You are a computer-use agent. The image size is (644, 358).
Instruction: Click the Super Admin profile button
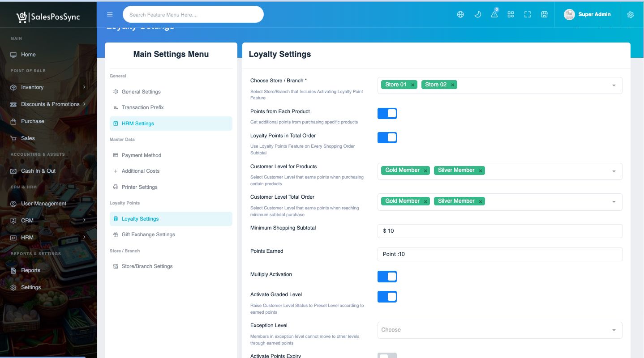[x=588, y=14]
